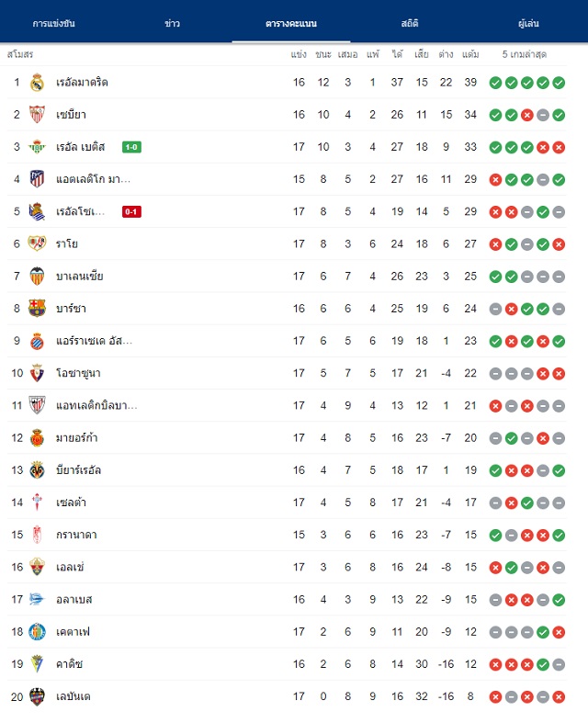Viewport: 588px width, 723px height.
Task: Click Levante's most recent loss indicator
Action: click(x=559, y=697)
